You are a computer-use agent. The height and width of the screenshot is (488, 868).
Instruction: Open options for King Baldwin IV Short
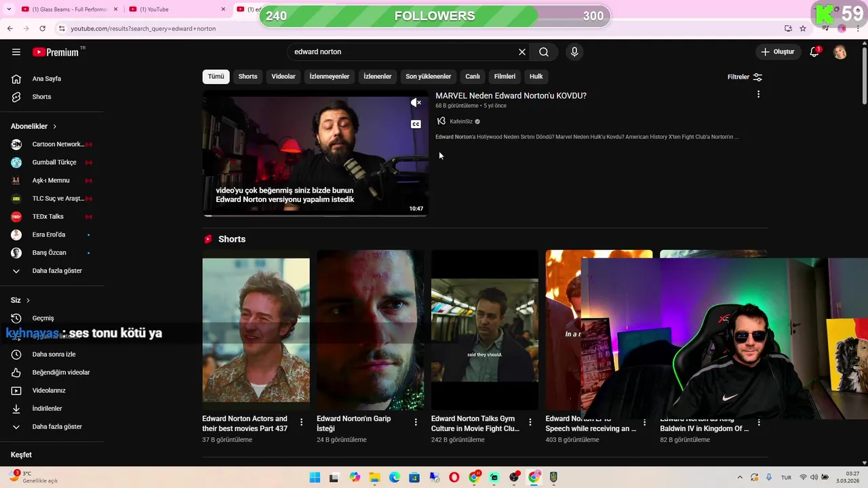coord(759,422)
